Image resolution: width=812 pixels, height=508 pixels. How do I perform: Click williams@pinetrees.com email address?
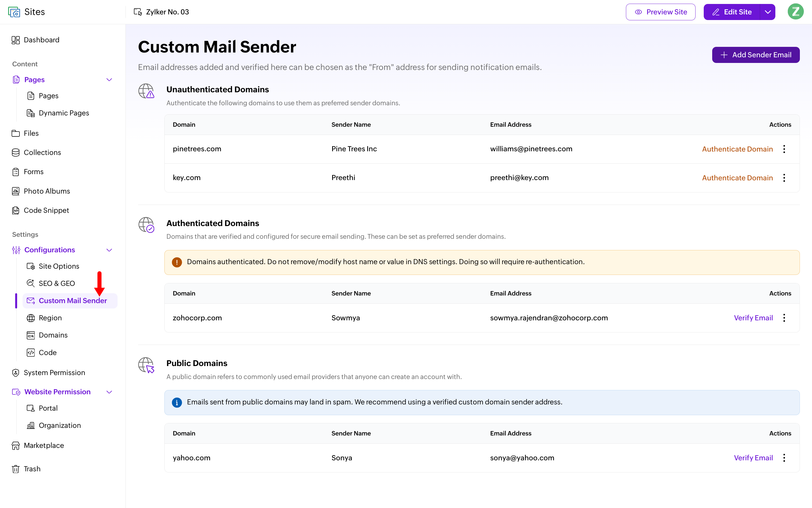531,149
